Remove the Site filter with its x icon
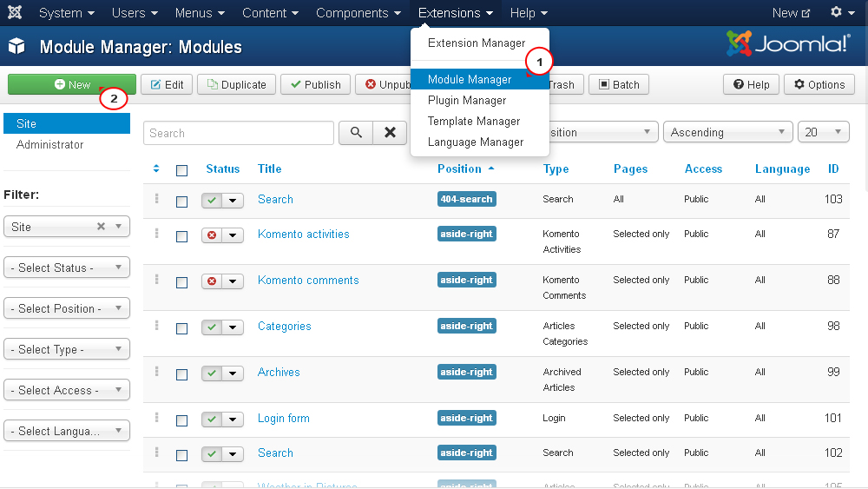 [101, 226]
